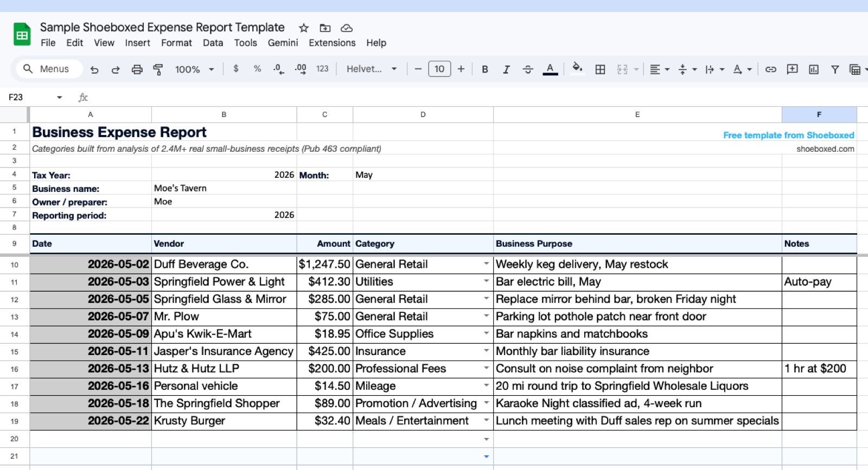Open Name box dropdown arrow

(60, 98)
